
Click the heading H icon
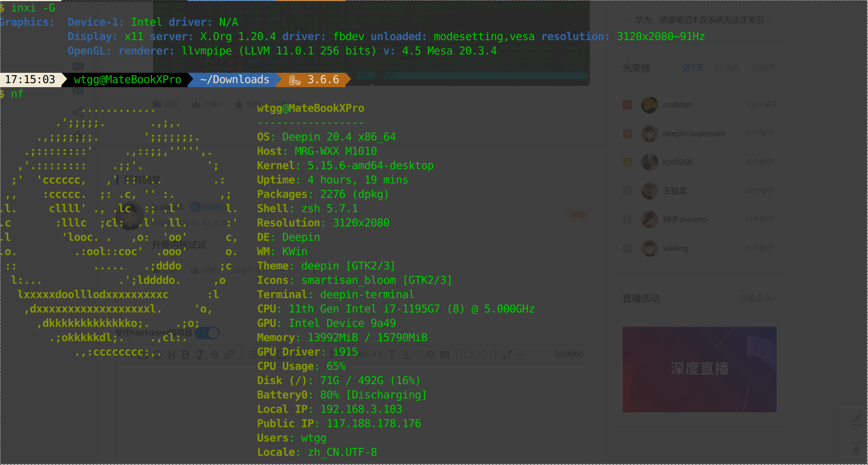(171, 355)
